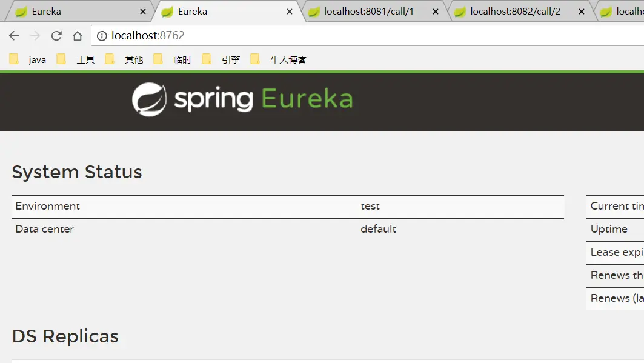Image resolution: width=644 pixels, height=363 pixels.
Task: View site information icon in address bar
Action: tap(101, 36)
